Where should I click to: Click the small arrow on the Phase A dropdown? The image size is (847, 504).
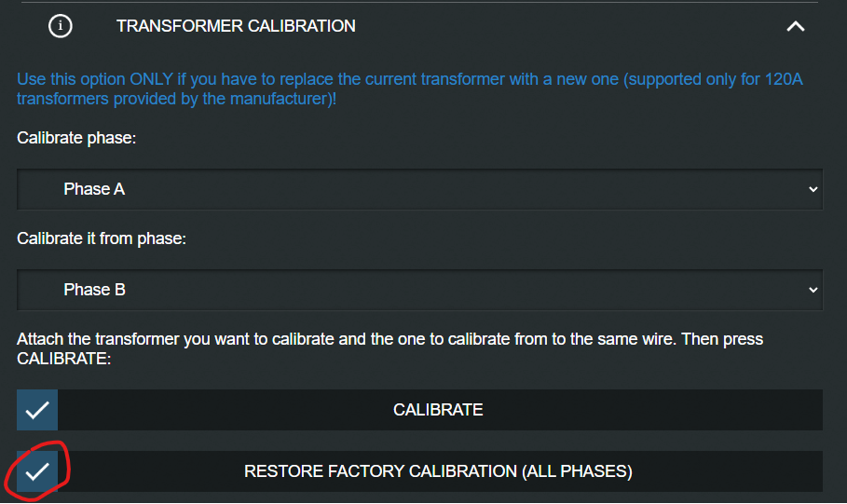point(813,189)
